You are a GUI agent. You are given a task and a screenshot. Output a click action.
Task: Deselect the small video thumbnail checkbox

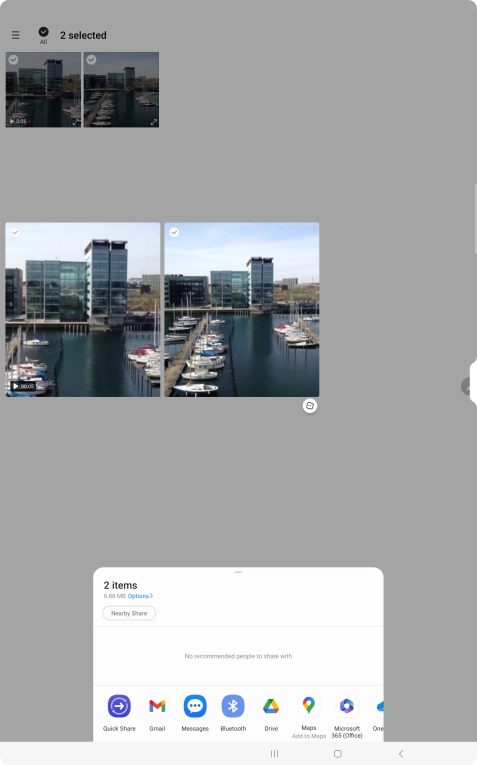coord(14,60)
